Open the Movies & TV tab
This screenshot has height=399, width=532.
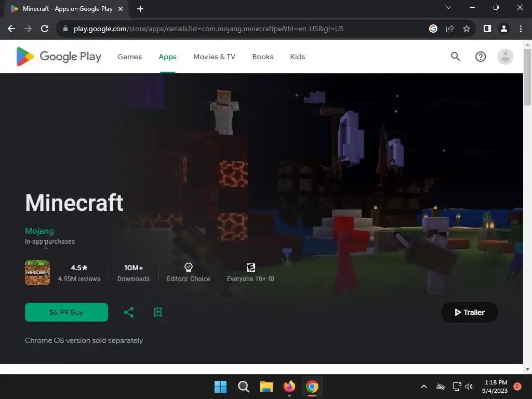click(214, 57)
